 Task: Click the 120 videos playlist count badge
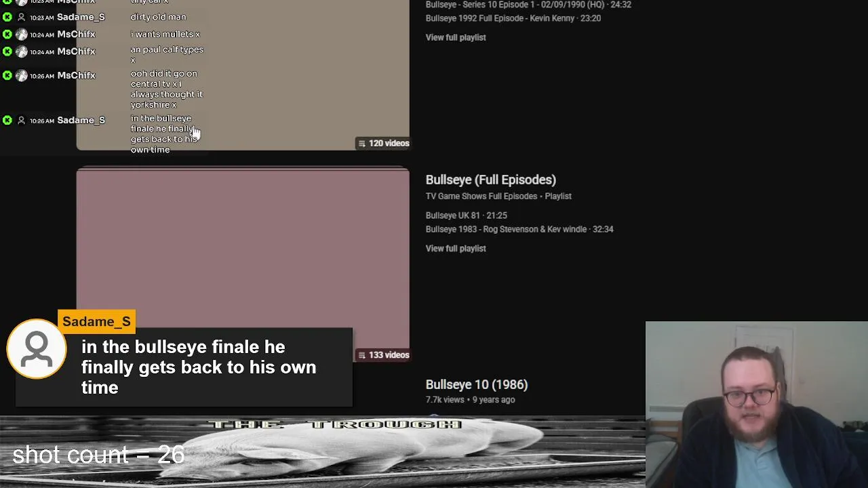click(x=384, y=143)
